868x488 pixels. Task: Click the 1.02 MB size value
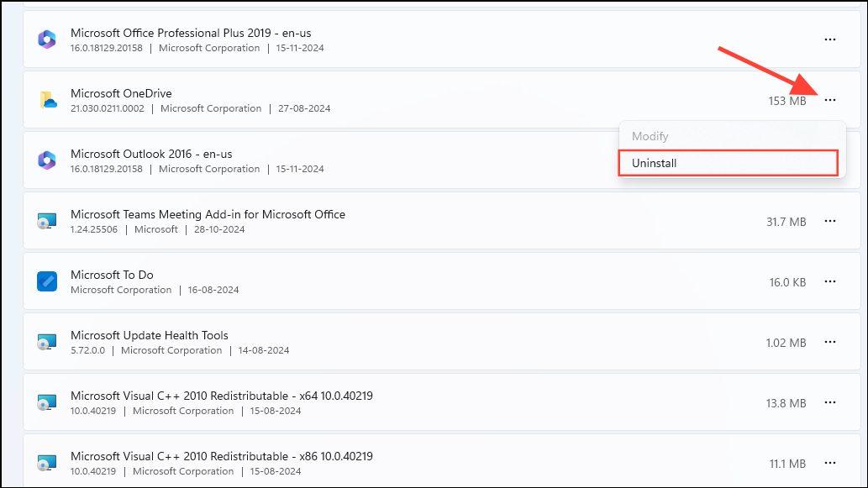[786, 343]
